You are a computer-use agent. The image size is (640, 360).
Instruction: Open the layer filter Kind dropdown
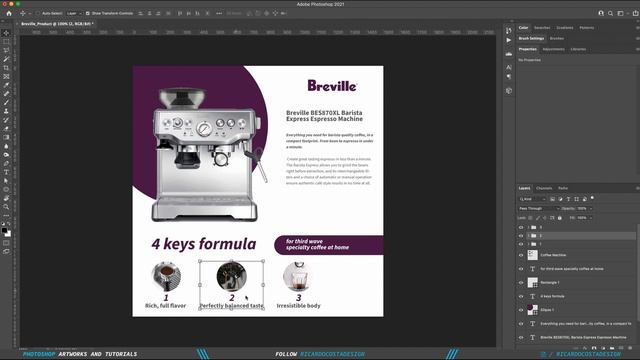[532, 199]
